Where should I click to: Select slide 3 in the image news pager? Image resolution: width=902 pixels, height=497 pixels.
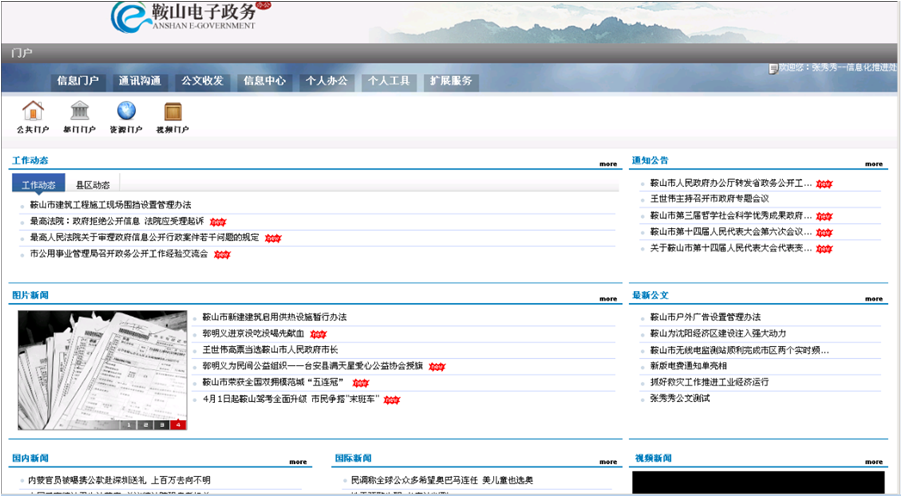[162, 425]
